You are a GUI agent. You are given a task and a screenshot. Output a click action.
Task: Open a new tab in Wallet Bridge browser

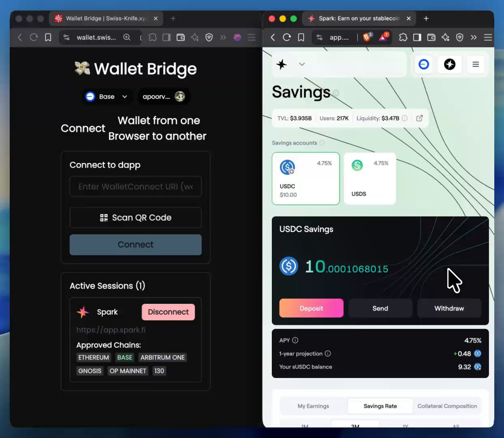point(173,18)
